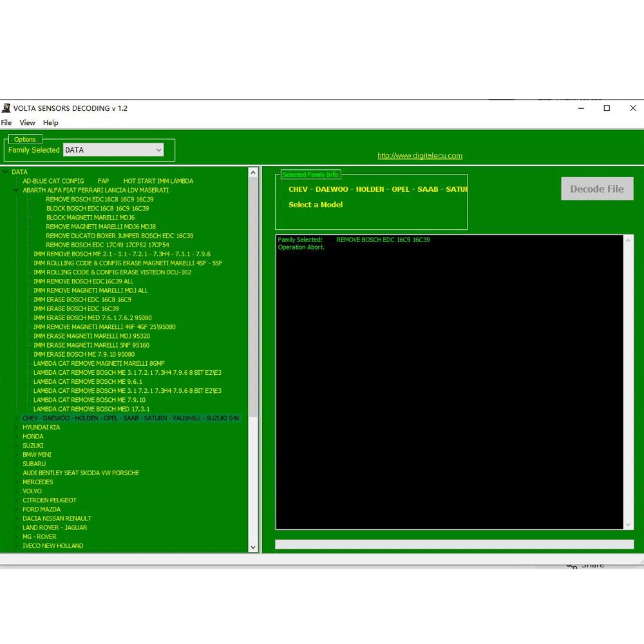The height and width of the screenshot is (644, 644).
Task: Select the MERCEDES family row
Action: [x=38, y=482]
